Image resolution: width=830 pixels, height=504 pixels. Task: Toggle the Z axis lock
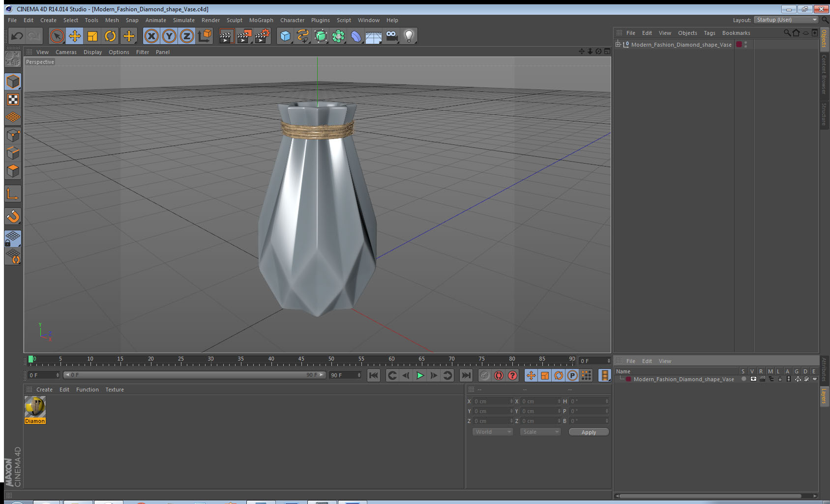[x=187, y=36]
